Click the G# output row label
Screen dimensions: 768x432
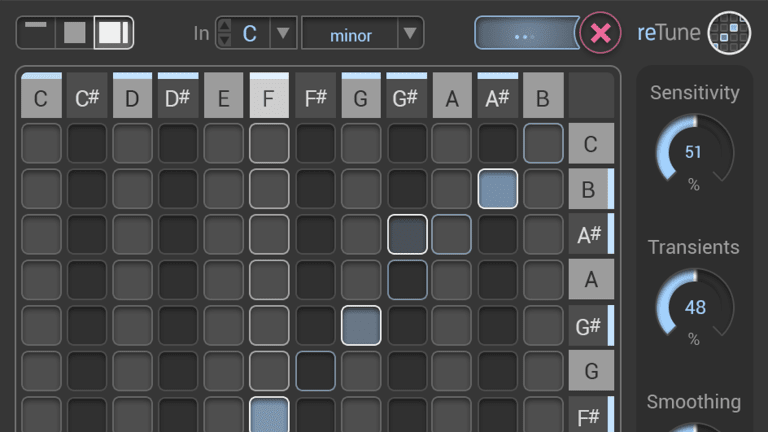(x=590, y=326)
